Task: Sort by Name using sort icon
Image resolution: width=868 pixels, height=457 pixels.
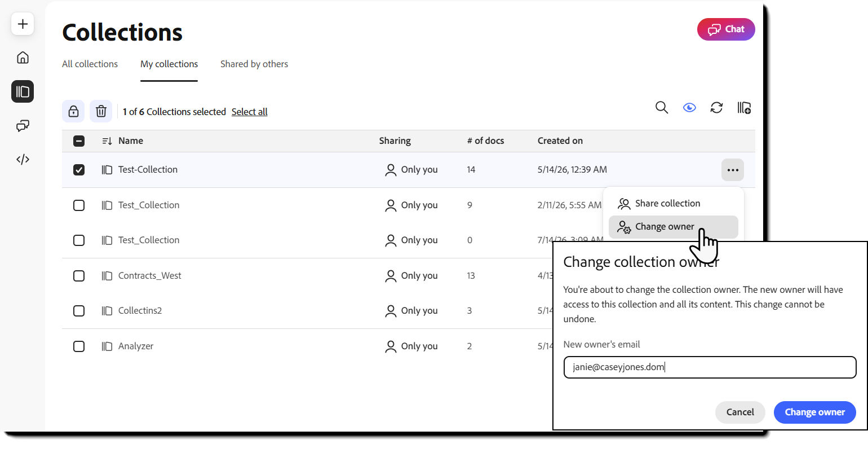Action: pos(107,141)
